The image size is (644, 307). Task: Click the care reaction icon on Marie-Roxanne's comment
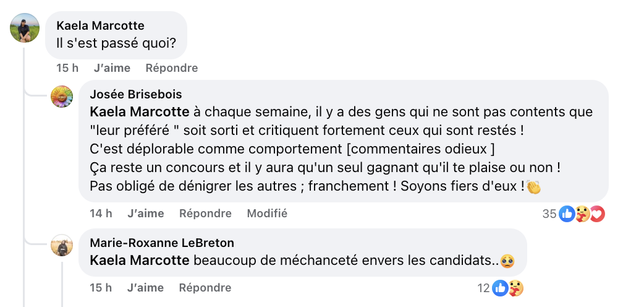[x=516, y=288]
